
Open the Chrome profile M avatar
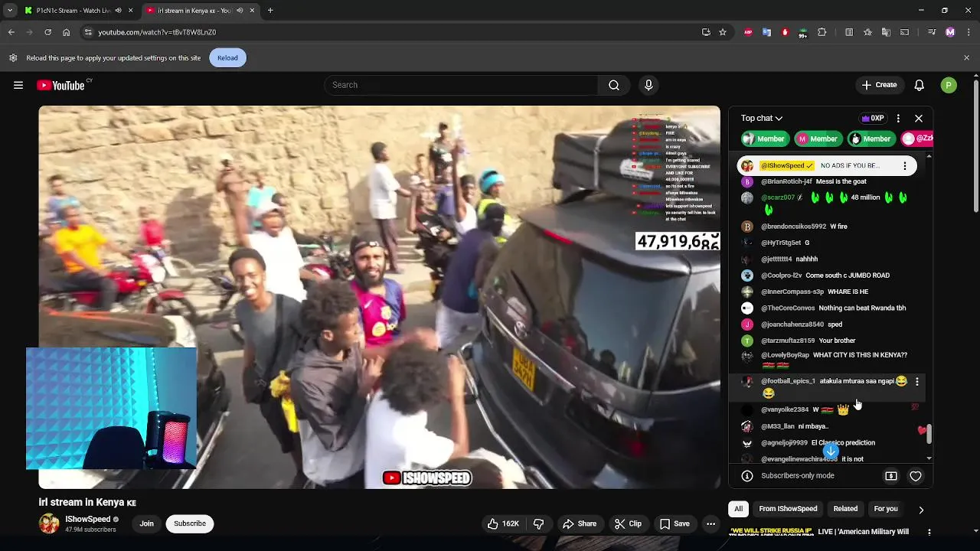tap(950, 32)
